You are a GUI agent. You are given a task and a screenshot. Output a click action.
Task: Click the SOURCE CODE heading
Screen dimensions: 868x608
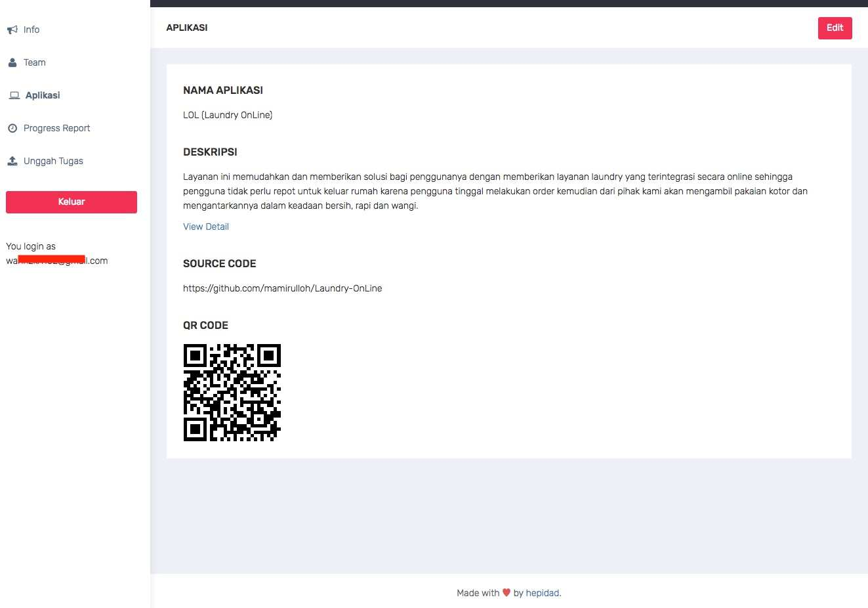(x=220, y=263)
